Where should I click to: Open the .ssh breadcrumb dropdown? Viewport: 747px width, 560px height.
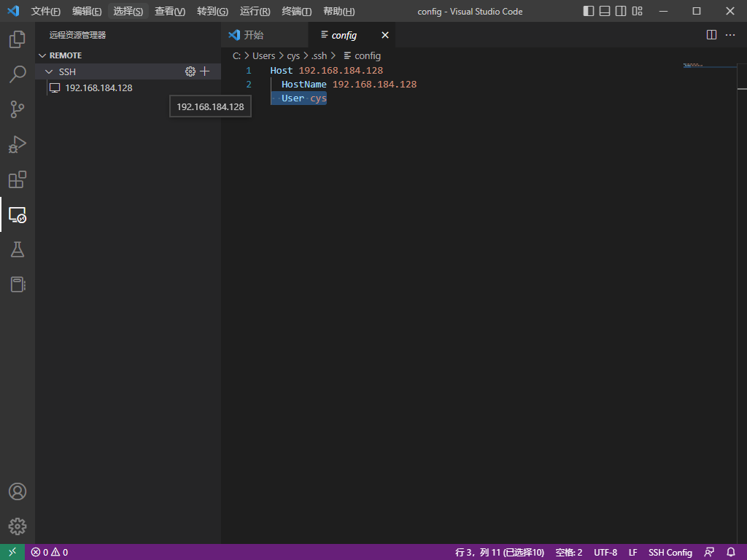(320, 55)
